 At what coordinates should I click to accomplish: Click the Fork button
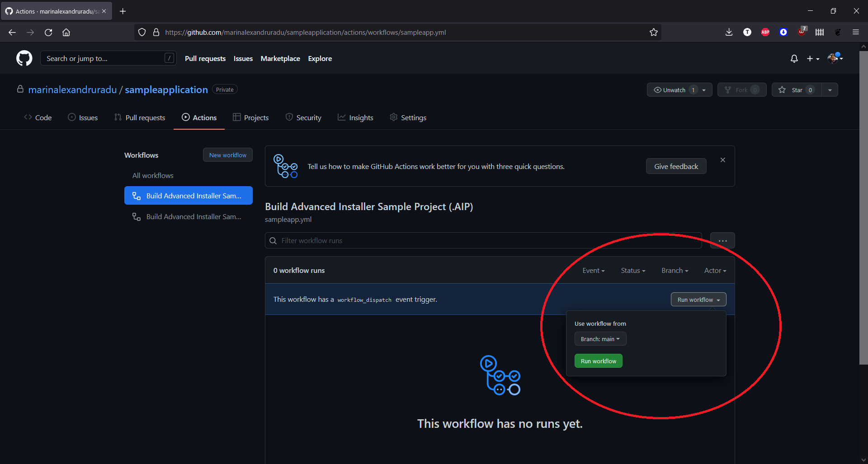tap(742, 90)
